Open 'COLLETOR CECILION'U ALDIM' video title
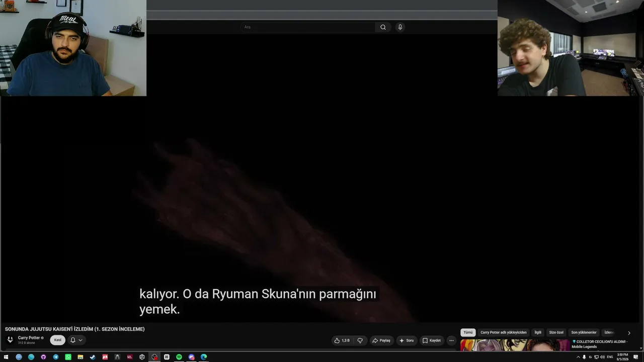The width and height of the screenshot is (644, 362). point(600,344)
